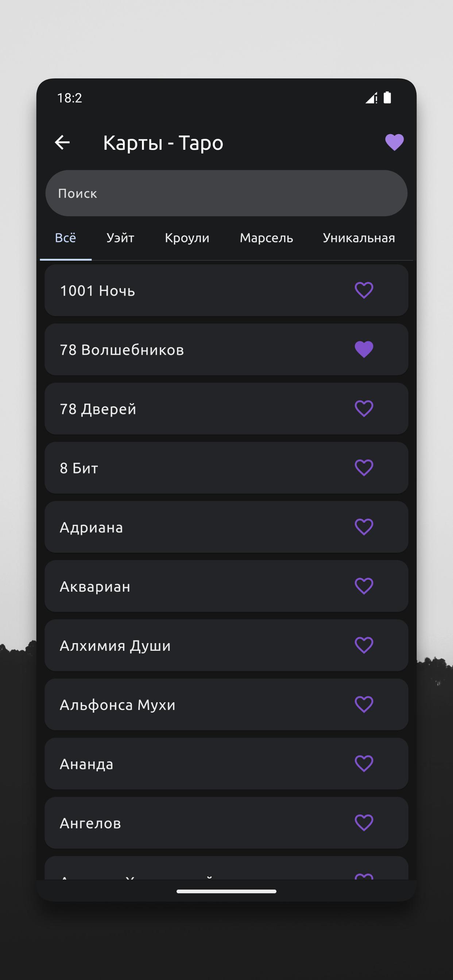453x980 pixels.
Task: Add Аквариан to favorites
Action: coord(364,586)
